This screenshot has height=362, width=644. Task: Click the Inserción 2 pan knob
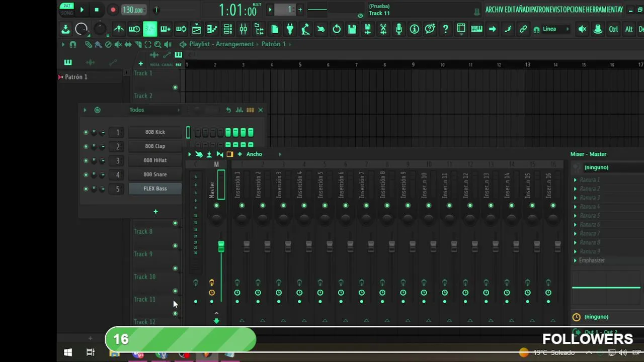tap(263, 218)
